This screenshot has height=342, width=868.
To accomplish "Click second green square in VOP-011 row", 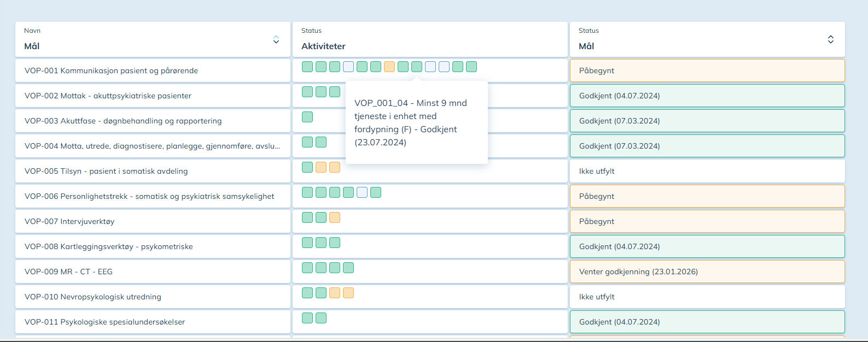I will coord(321,318).
